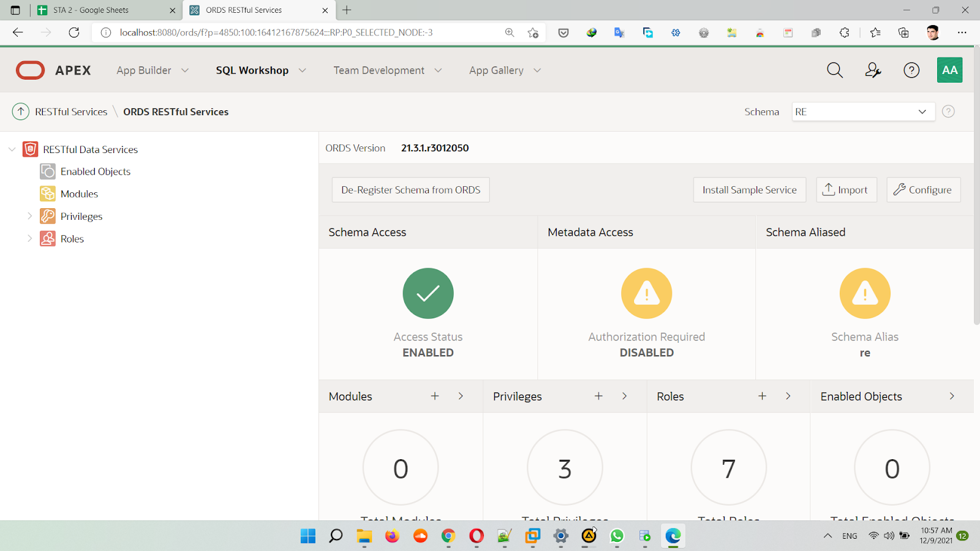
Task: Open browser settings ellipsis menu
Action: coord(962,32)
